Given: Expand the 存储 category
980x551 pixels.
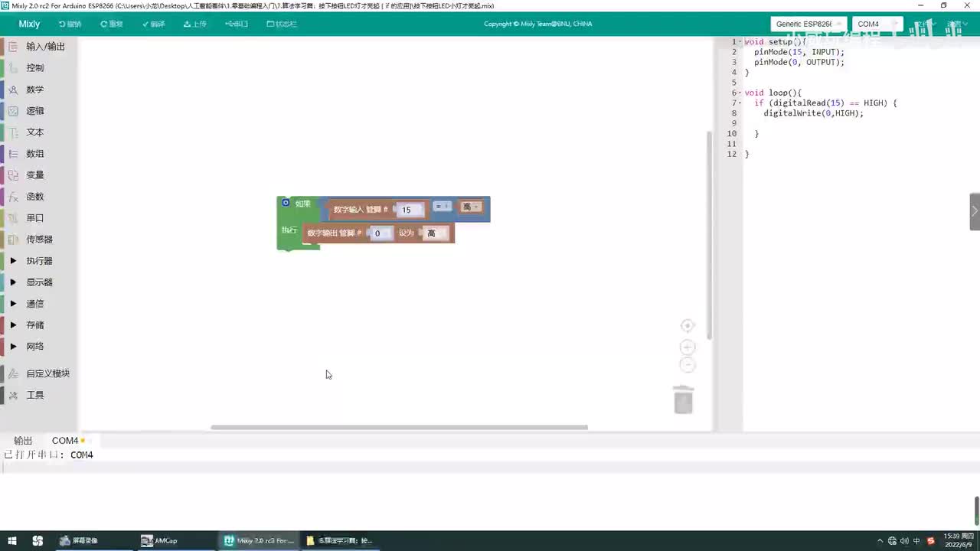Looking at the screenshot, I should point(38,325).
